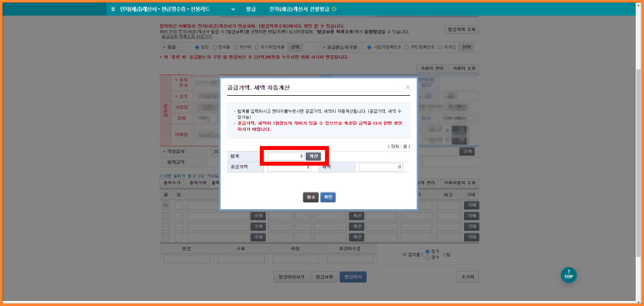Expand the 전자(세금)계산서·현금영수증·신용카드 menu chevron
Screen dimensions: 644x306
coord(233,9)
